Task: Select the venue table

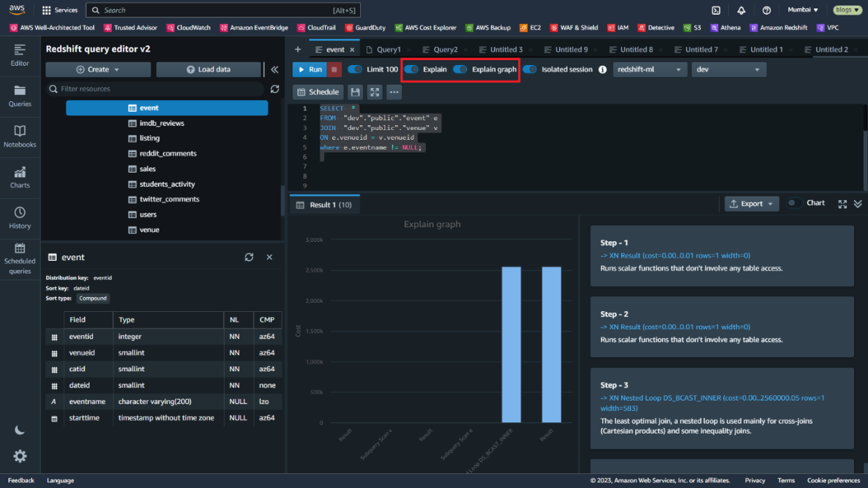Action: point(149,229)
